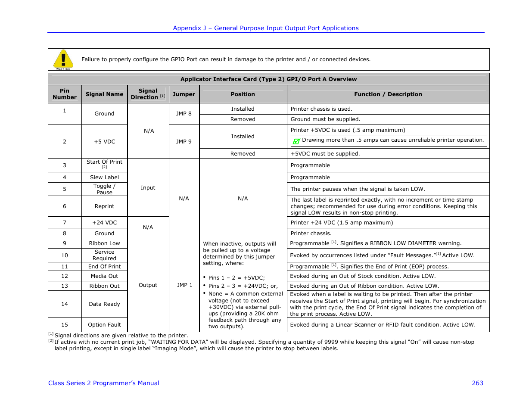Click the 'End Of Print' signal name
The height and width of the screenshot is (411, 532).
tap(105, 267)
